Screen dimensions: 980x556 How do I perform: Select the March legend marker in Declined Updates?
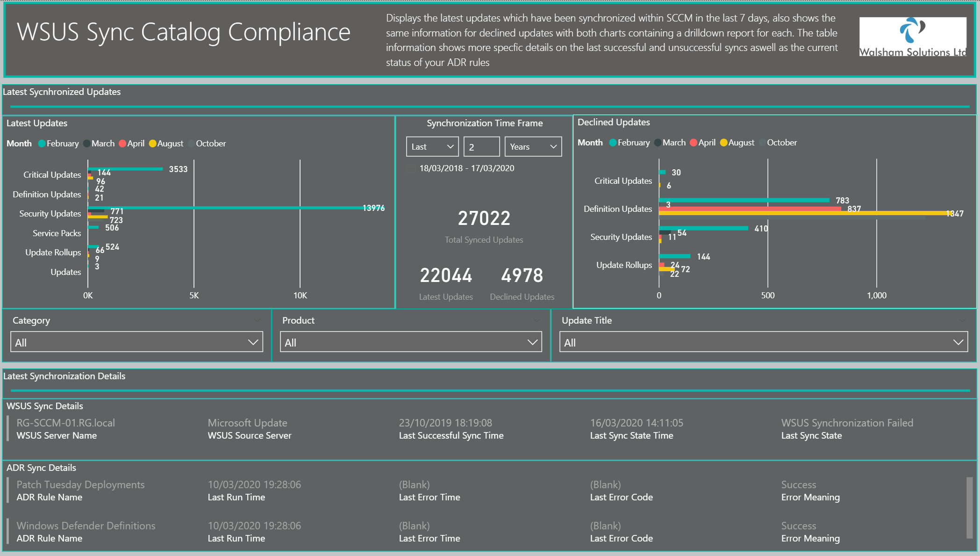(658, 143)
